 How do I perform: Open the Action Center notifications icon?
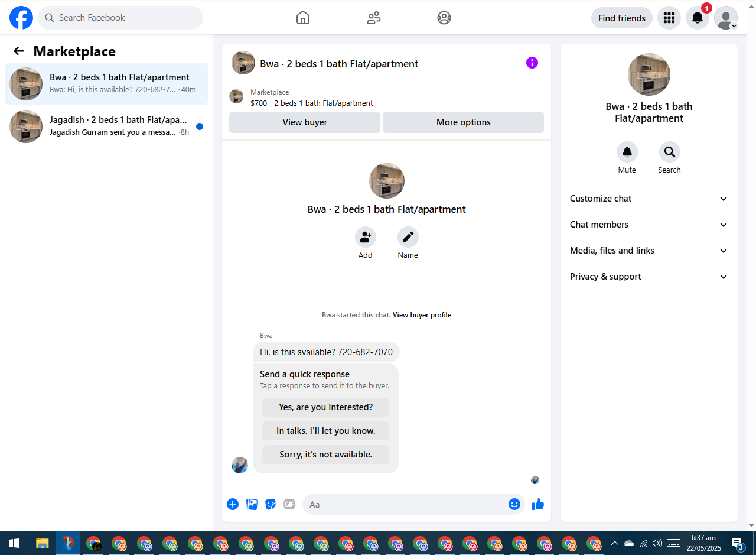pyautogui.click(x=738, y=543)
